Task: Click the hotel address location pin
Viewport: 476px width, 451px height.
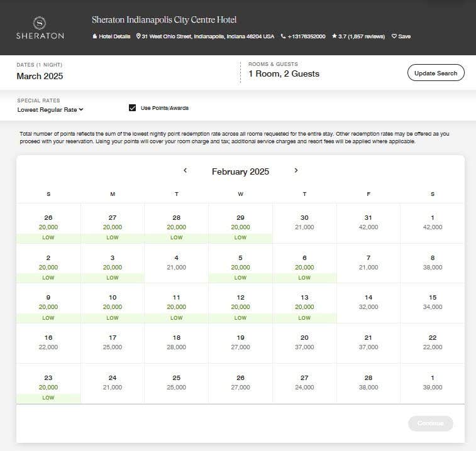Action: coord(138,36)
